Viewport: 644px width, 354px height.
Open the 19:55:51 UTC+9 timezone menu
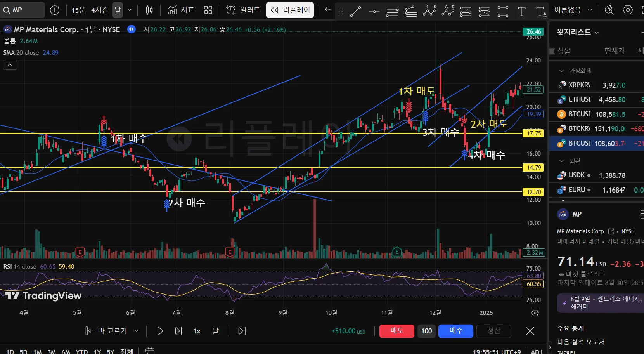[497, 352]
